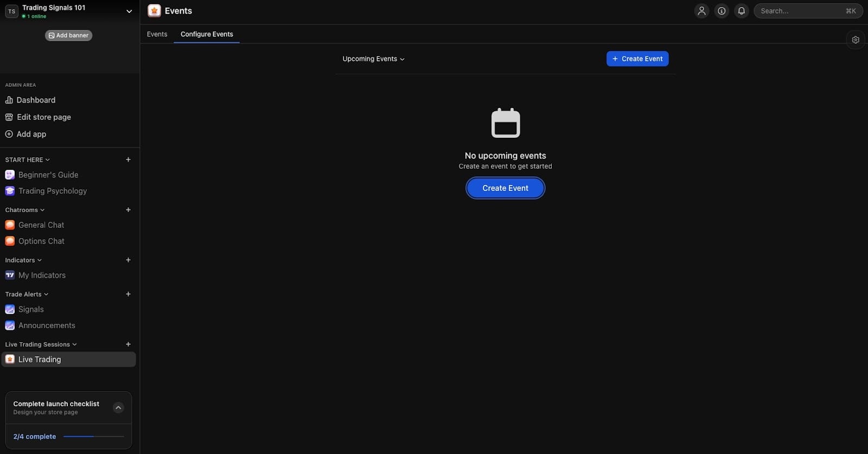The width and height of the screenshot is (868, 454).
Task: Collapse the launch checklist panel
Action: (x=118, y=407)
